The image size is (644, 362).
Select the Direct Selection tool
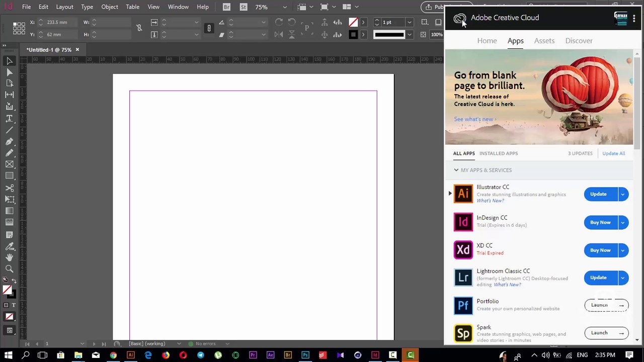[x=10, y=72]
